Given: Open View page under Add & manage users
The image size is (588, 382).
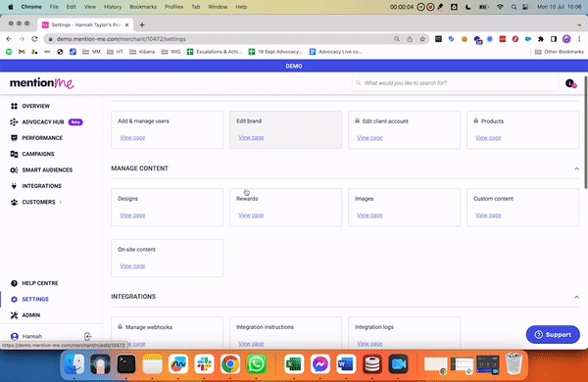Looking at the screenshot, I should 132,137.
